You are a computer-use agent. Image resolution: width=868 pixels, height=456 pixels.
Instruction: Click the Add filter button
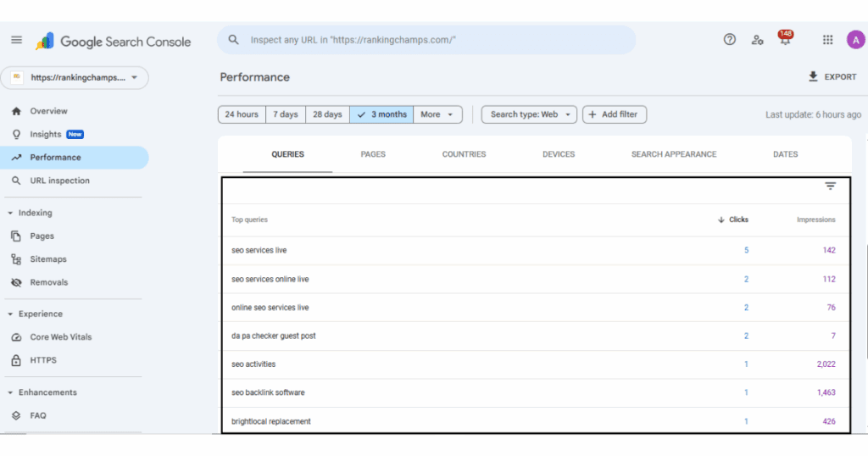(615, 114)
